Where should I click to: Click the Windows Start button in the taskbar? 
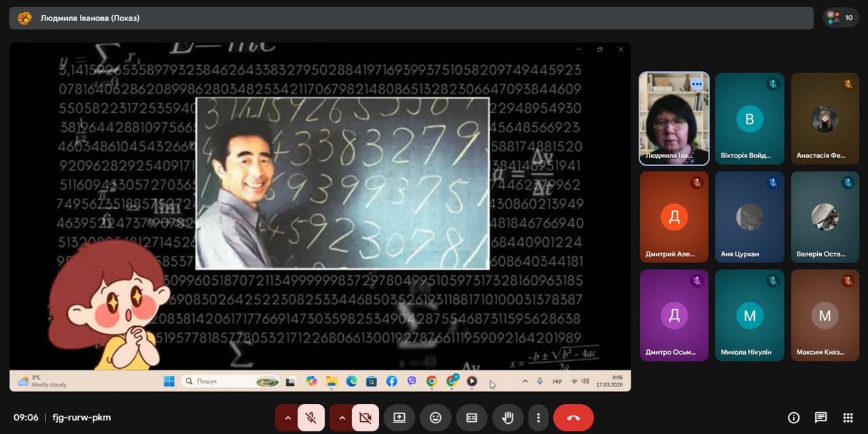coord(169,381)
